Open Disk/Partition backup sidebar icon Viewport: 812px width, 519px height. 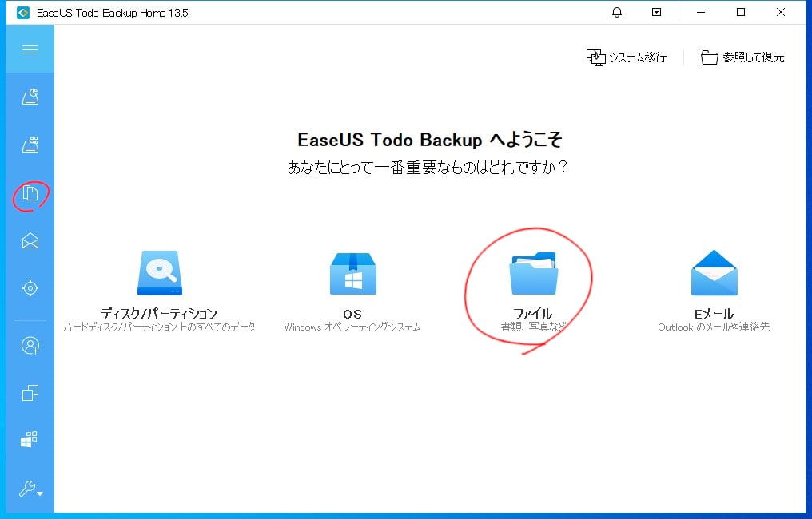point(30,97)
